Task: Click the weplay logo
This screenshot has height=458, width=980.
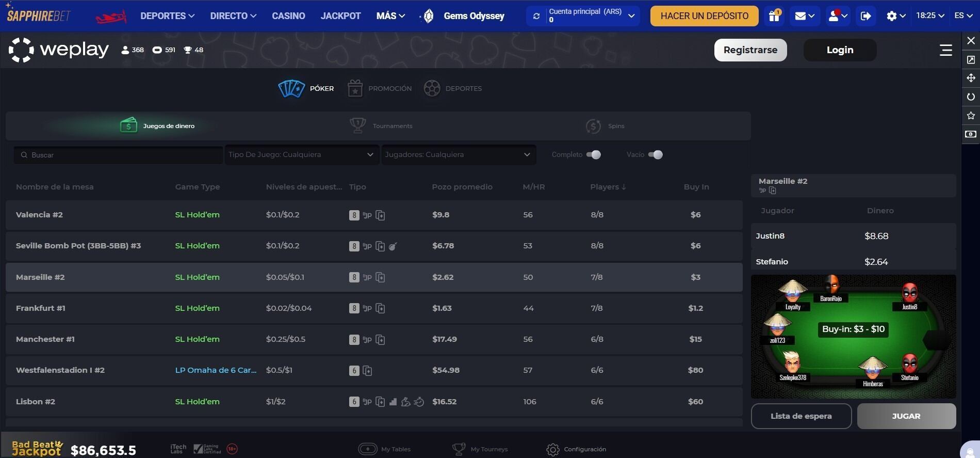Action: coord(58,50)
